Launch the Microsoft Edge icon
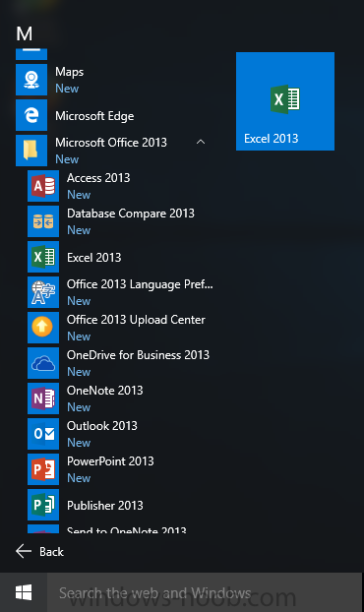This screenshot has width=364, height=612. [x=31, y=115]
